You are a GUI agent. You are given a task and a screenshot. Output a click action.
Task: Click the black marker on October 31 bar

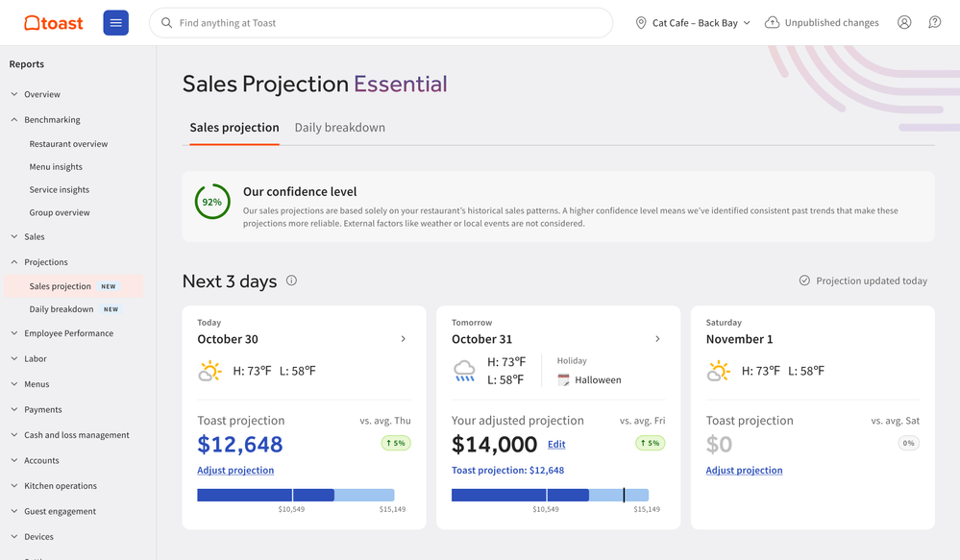click(x=624, y=495)
